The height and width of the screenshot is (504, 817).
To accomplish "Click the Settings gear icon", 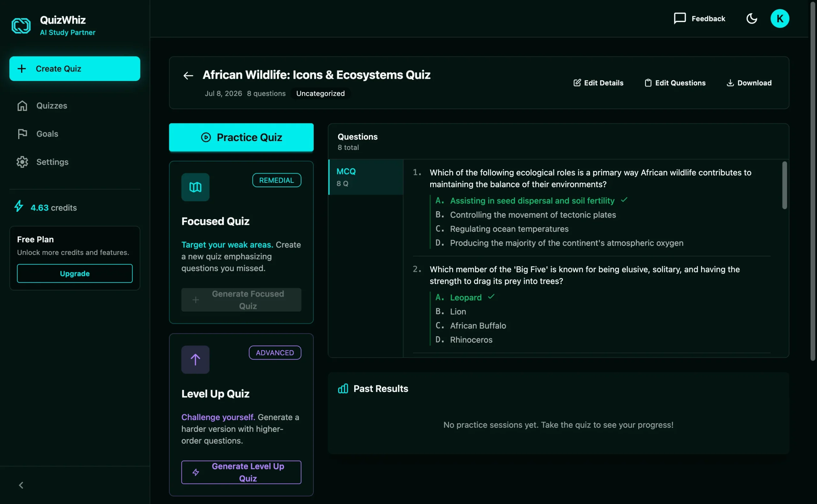I will point(22,162).
